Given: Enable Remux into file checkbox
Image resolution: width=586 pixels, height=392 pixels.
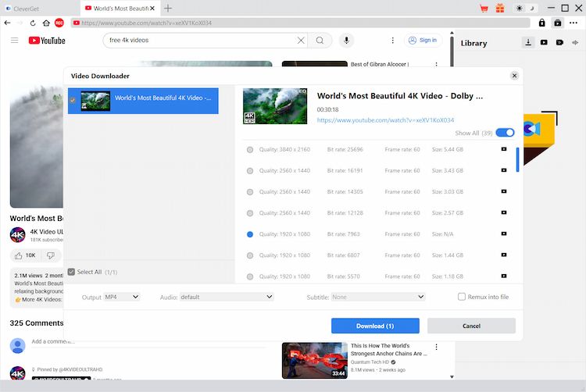Looking at the screenshot, I should point(462,297).
